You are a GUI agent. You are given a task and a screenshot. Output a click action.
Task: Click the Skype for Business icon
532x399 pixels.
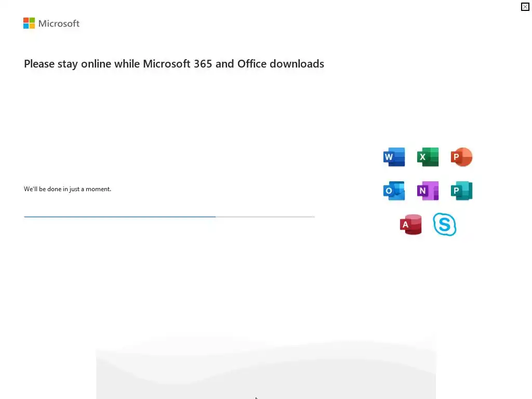click(445, 224)
